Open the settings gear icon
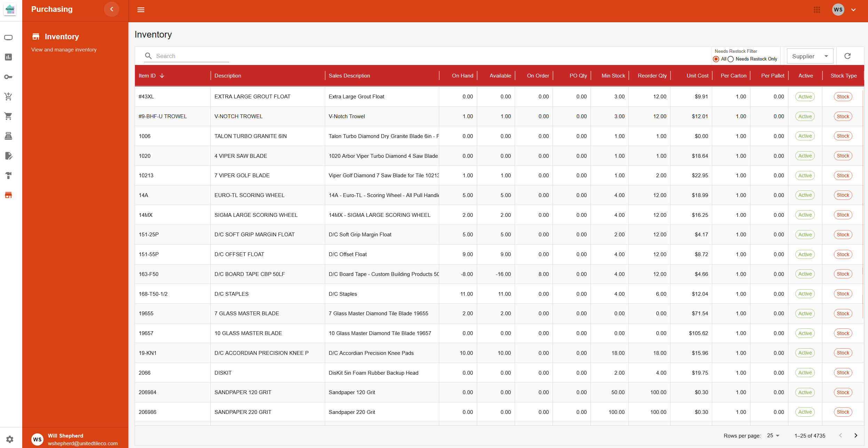 [x=10, y=439]
